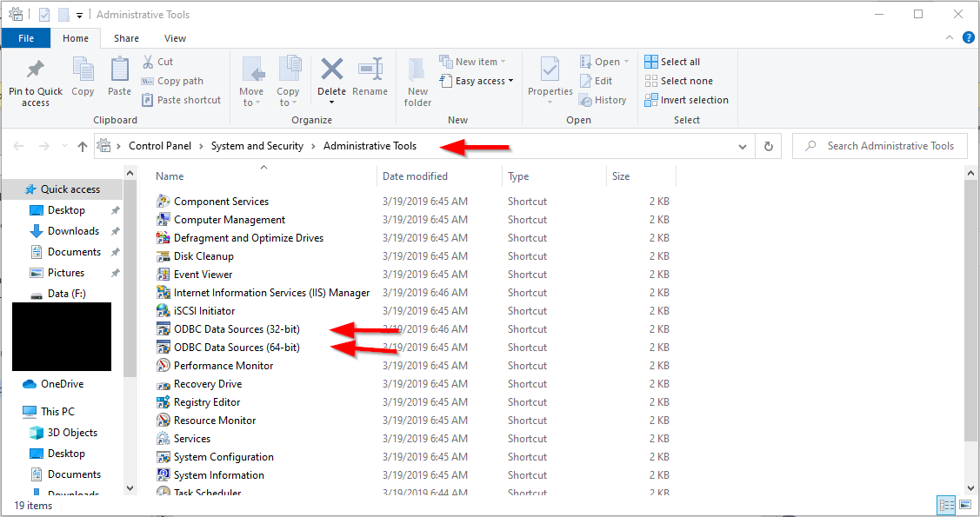The image size is (980, 517).
Task: Click Edit in the Open group
Action: [597, 81]
